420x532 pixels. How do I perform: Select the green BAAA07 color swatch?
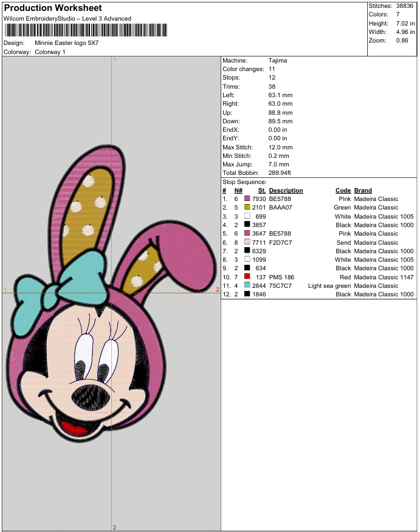[x=247, y=208]
